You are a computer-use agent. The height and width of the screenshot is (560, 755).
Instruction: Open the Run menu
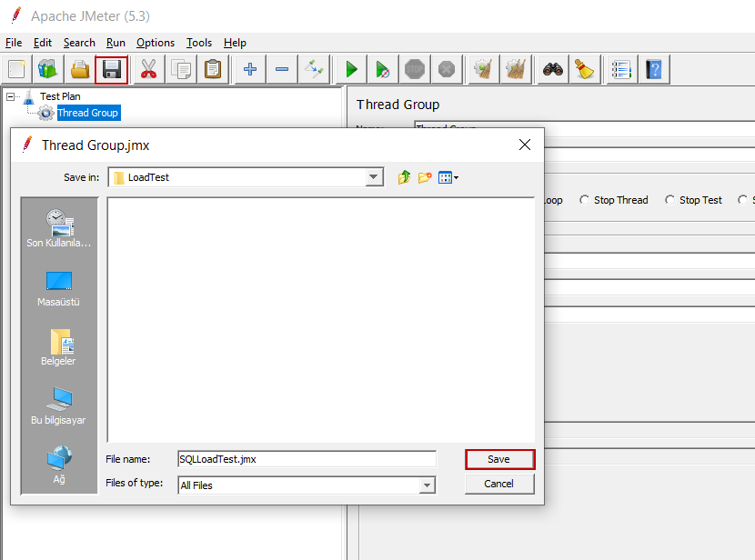coord(116,43)
